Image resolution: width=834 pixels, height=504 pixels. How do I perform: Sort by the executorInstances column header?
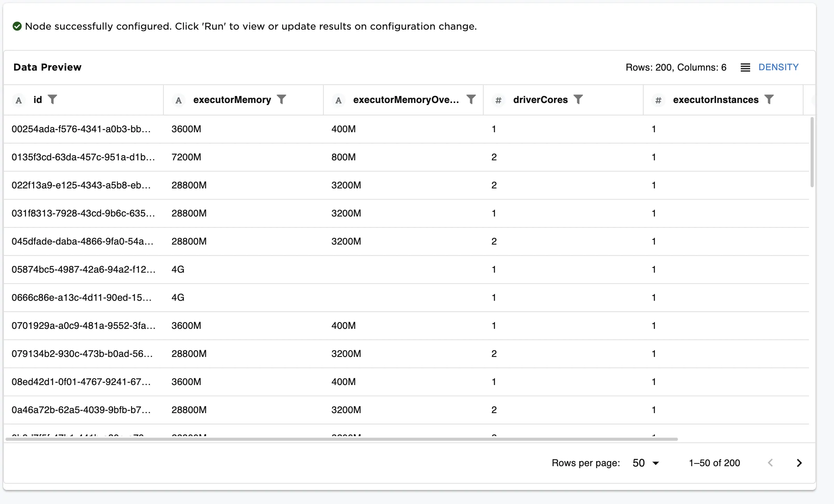pos(715,100)
